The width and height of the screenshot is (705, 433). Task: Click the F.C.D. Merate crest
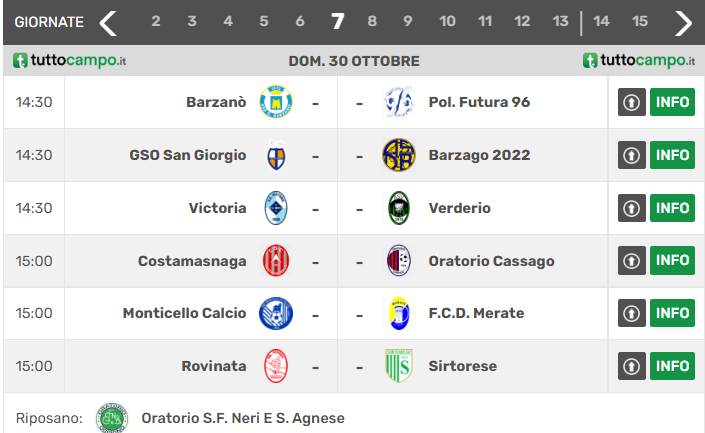(x=399, y=313)
